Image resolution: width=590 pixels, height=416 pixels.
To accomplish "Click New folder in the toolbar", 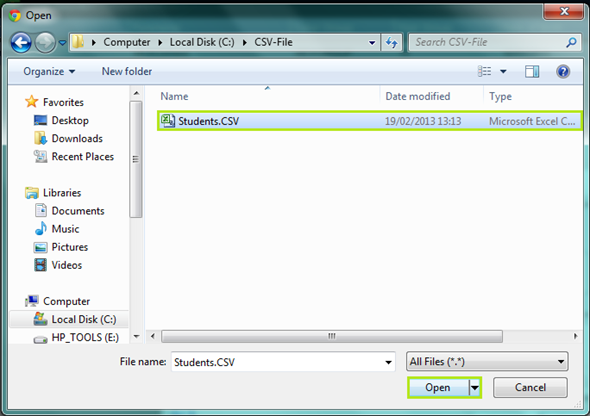I will tap(127, 71).
